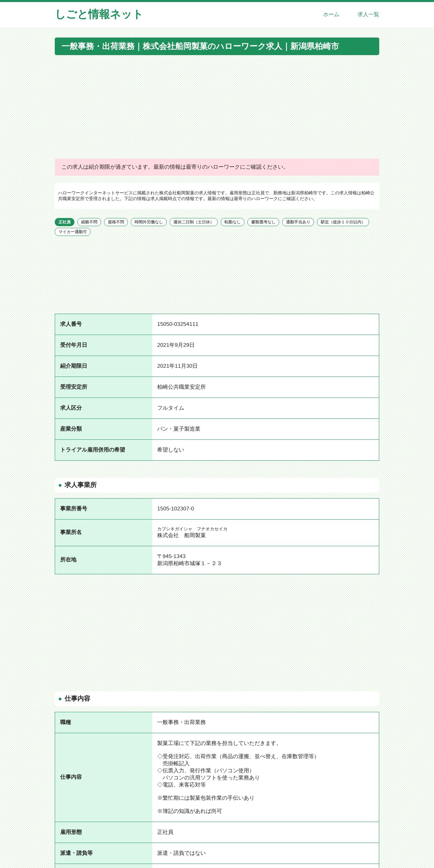
Task: Choose the 週休二日制（土日休） tag
Action: [x=194, y=222]
